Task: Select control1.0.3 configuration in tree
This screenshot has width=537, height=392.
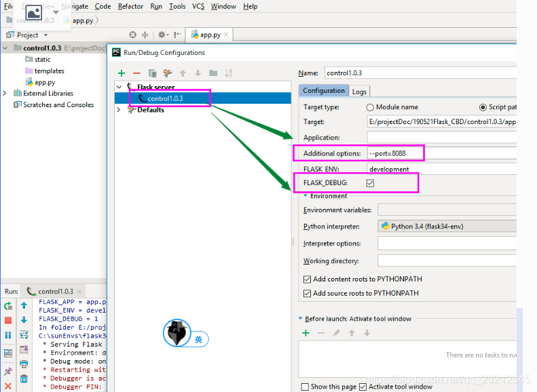Action: click(x=203, y=98)
